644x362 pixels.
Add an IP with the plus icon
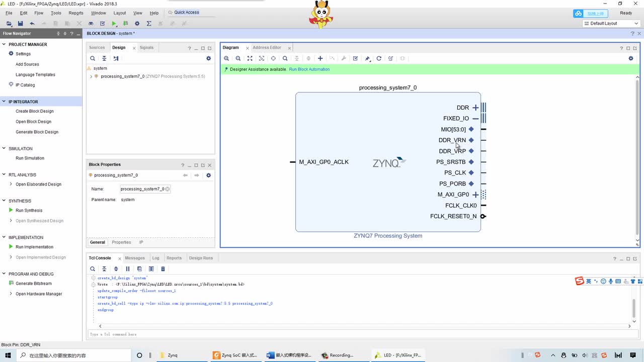coord(320,58)
